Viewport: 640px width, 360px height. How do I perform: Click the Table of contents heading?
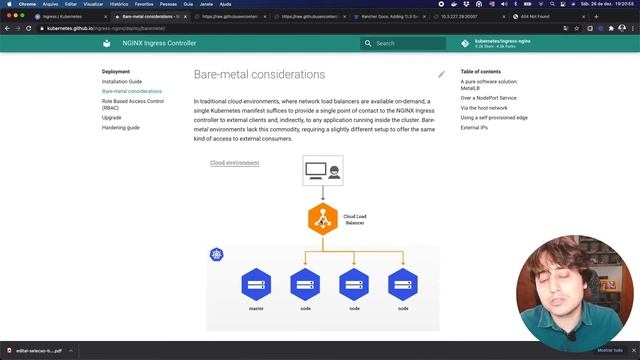pos(480,71)
